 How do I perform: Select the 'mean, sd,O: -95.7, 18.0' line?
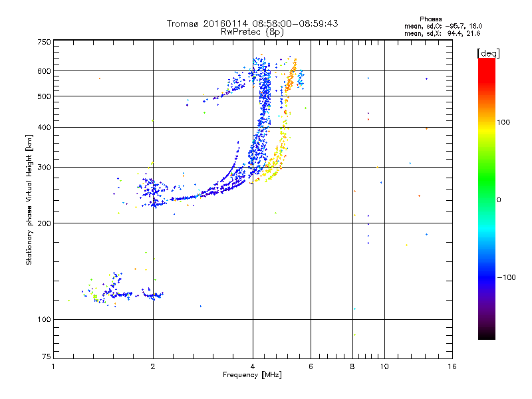pyautogui.click(x=444, y=26)
